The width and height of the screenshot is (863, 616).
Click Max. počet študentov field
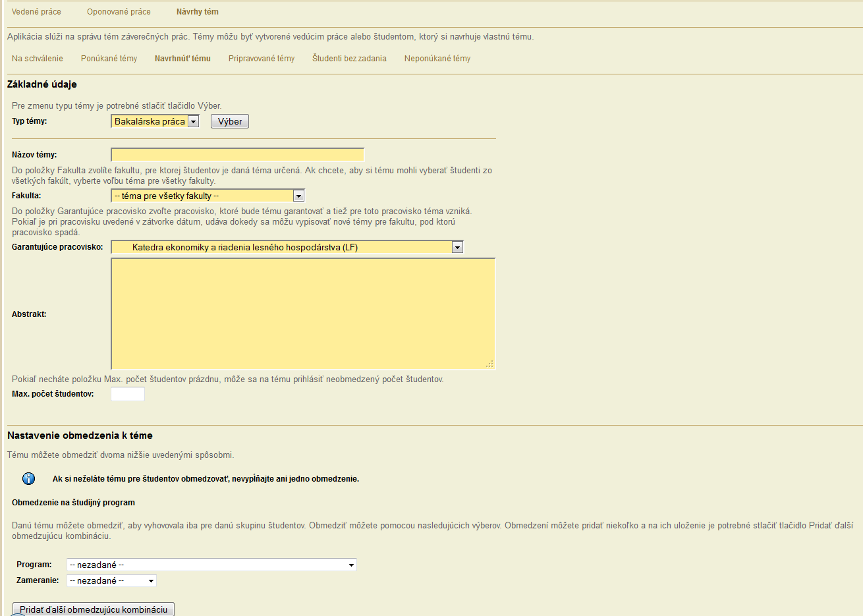tap(128, 394)
